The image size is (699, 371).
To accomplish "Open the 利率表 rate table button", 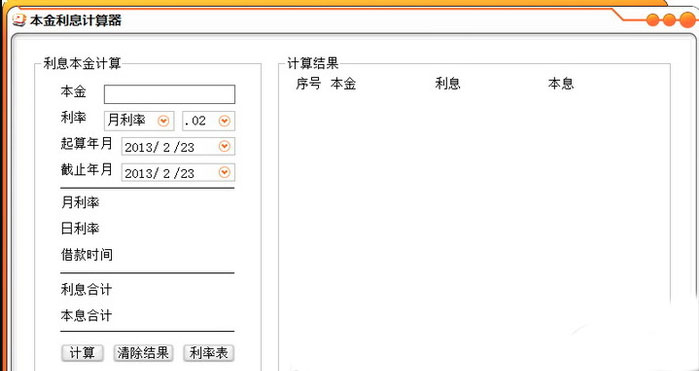I will 209,353.
